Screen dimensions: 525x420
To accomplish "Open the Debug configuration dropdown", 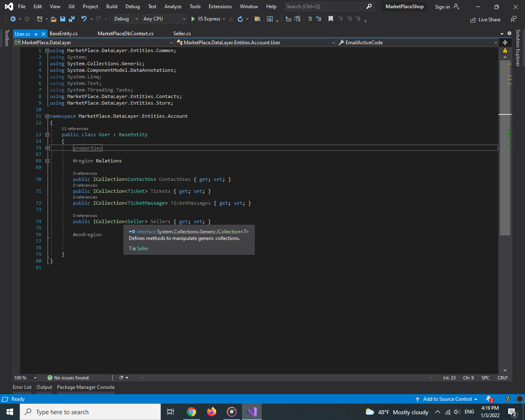I will [126, 19].
